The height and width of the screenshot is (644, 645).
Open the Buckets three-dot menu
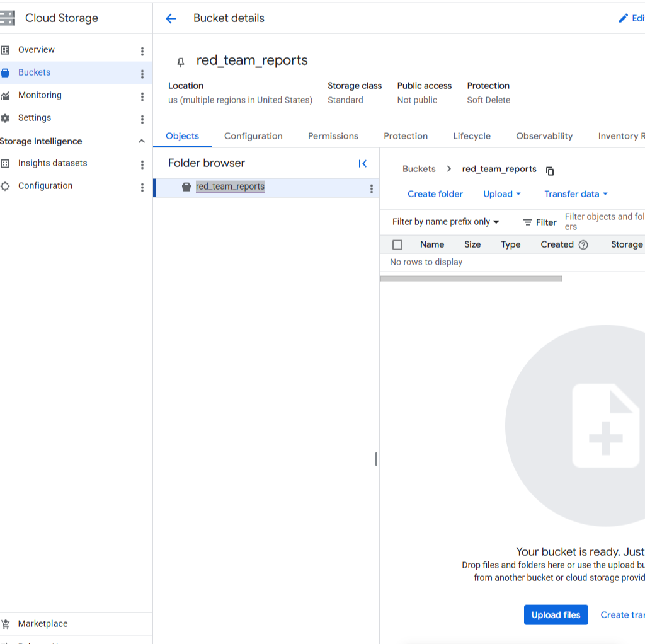coord(142,74)
